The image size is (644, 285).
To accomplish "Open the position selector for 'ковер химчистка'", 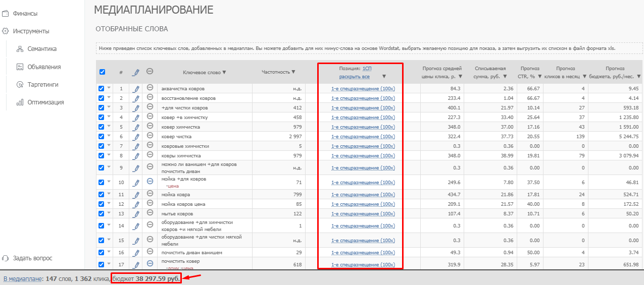I will coord(363,127).
